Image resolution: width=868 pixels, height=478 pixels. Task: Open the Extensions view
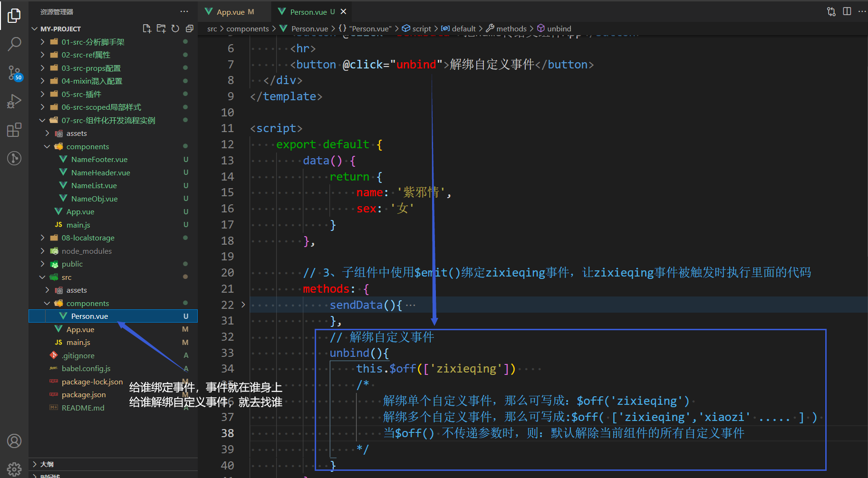click(14, 130)
